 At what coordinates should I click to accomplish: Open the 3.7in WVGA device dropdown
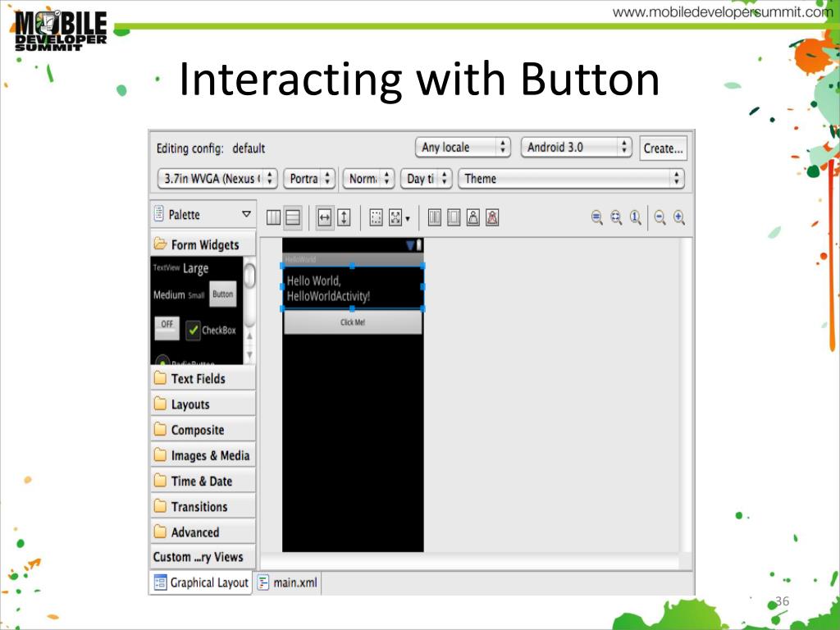(217, 178)
